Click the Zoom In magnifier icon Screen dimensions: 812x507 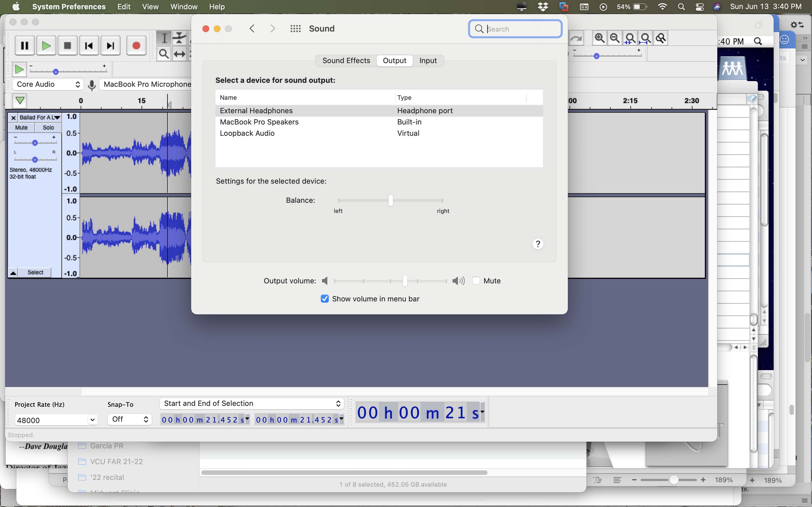[x=600, y=38]
